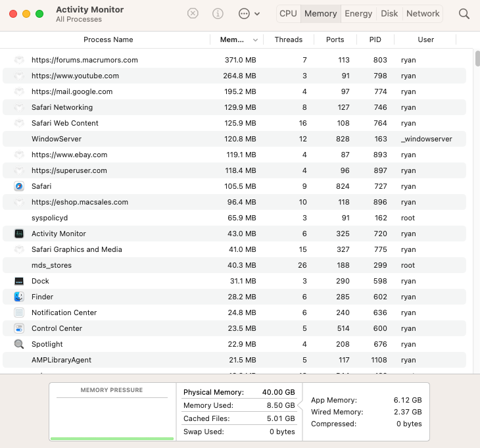
Task: Switch to the Energy tab
Action: point(358,13)
